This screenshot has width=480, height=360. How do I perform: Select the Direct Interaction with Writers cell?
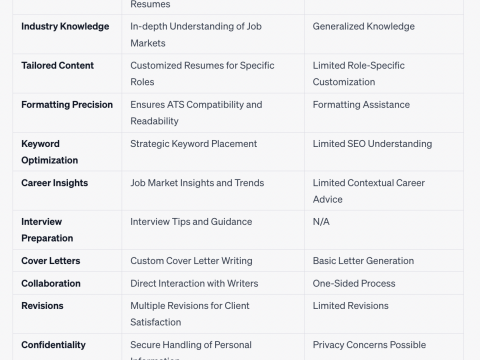(x=194, y=283)
